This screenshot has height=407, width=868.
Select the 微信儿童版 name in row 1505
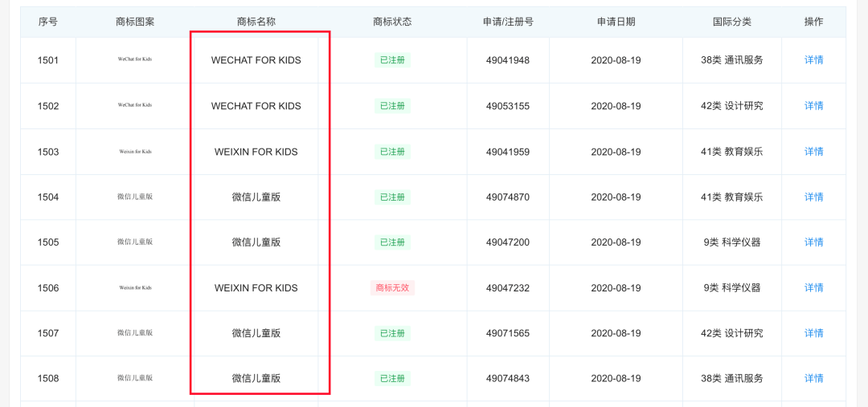coord(256,242)
